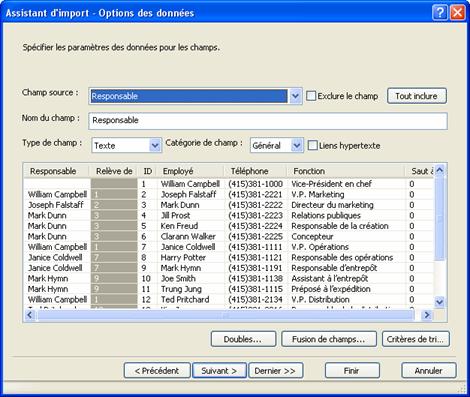Click Joseph Falstaff in Responsable column

(56, 205)
